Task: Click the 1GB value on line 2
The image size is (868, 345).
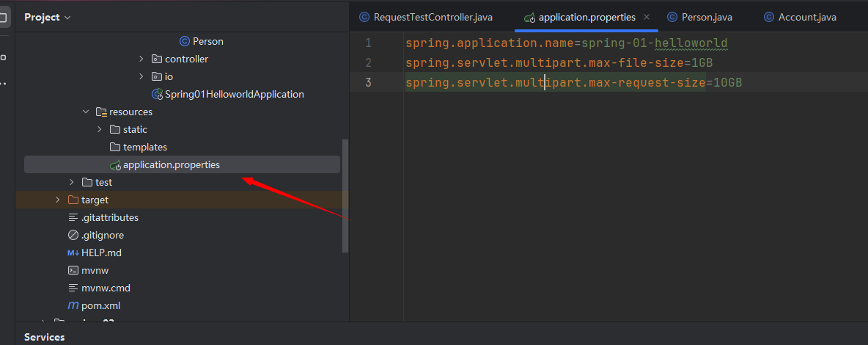Action: point(702,62)
